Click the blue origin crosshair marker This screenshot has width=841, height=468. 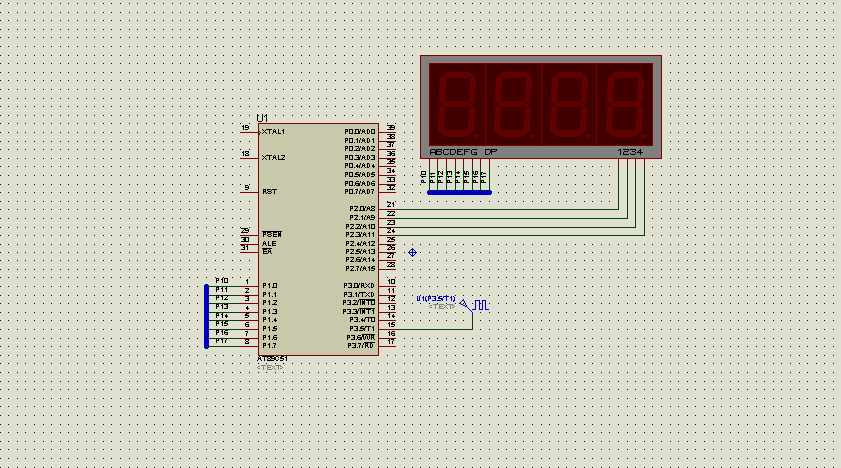412,252
